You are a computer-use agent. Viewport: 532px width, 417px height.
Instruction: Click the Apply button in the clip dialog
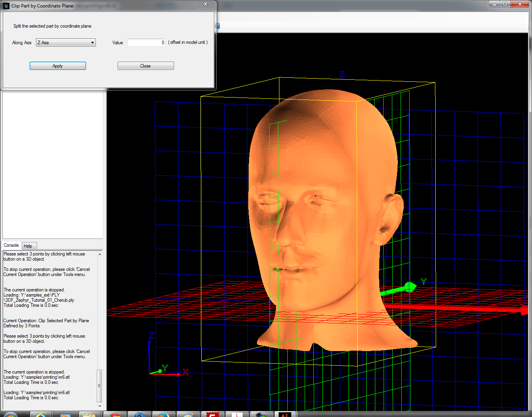point(58,66)
